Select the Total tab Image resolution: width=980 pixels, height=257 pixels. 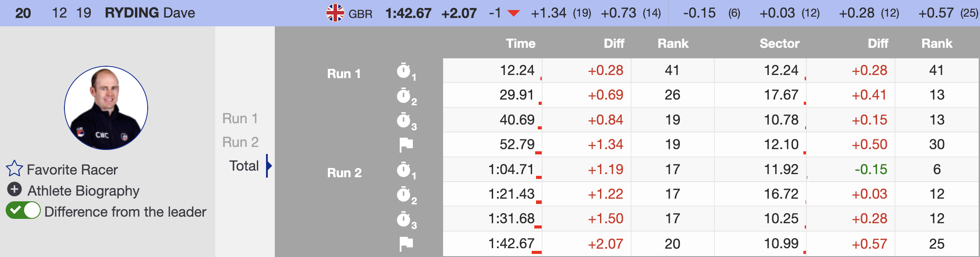point(244,166)
